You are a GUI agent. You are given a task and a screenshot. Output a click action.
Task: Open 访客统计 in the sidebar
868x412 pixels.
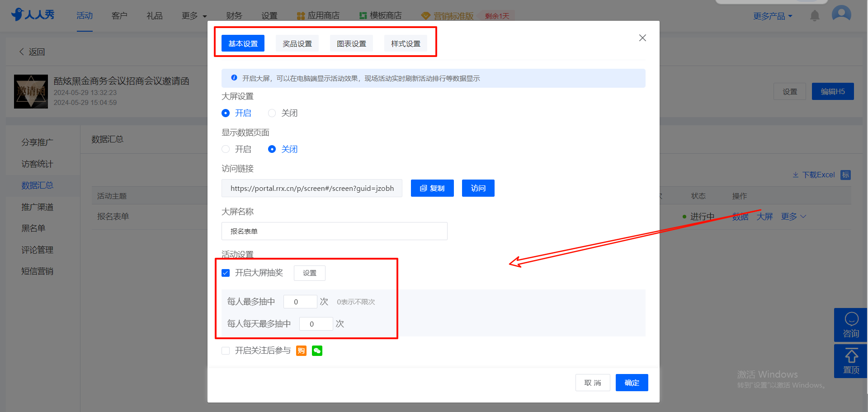point(37,164)
